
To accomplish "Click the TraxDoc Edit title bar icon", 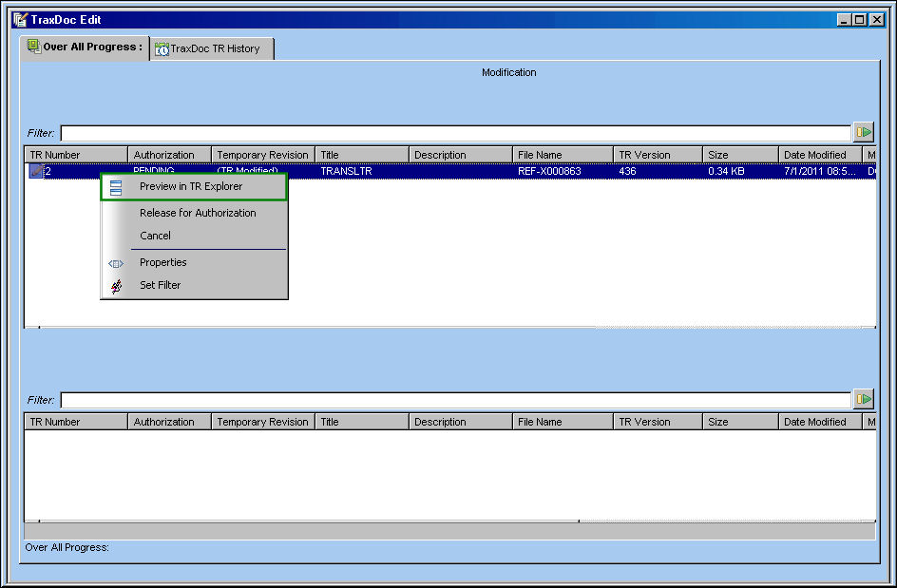I will click(x=20, y=19).
